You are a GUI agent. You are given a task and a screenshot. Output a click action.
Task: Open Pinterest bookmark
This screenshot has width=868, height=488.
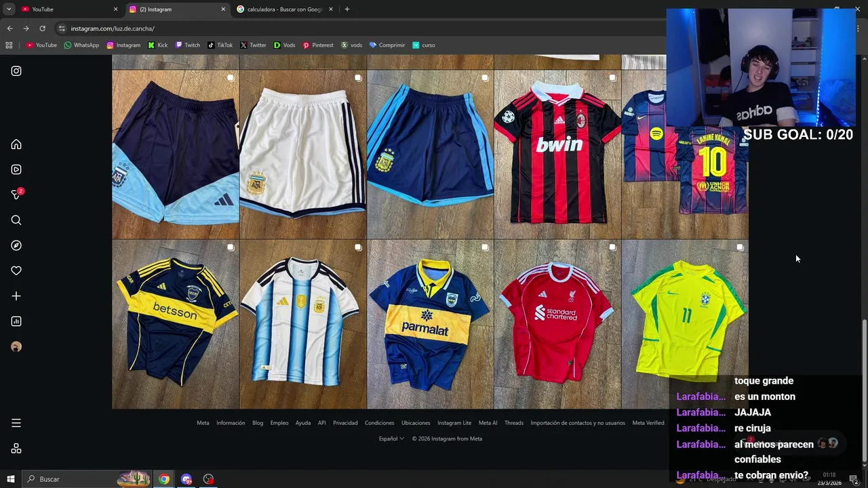click(318, 45)
